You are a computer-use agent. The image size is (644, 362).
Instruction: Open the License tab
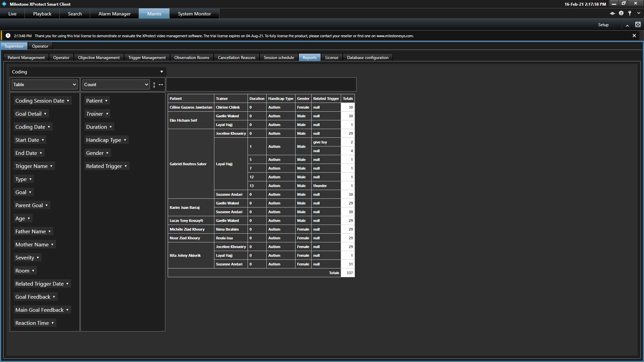click(332, 58)
